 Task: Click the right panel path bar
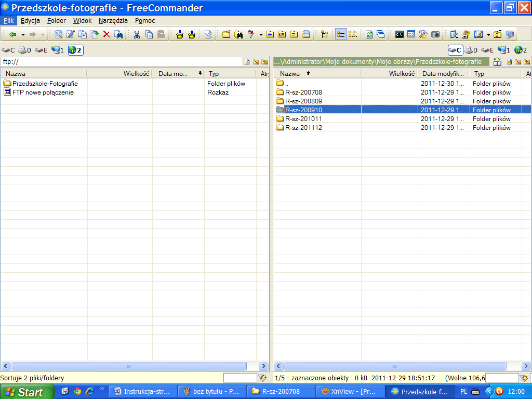(381, 62)
